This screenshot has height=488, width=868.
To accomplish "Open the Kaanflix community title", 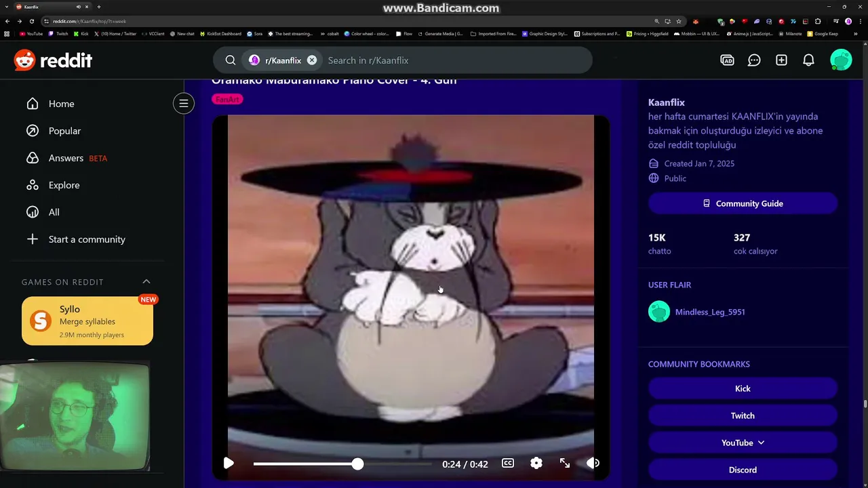I will 667,102.
